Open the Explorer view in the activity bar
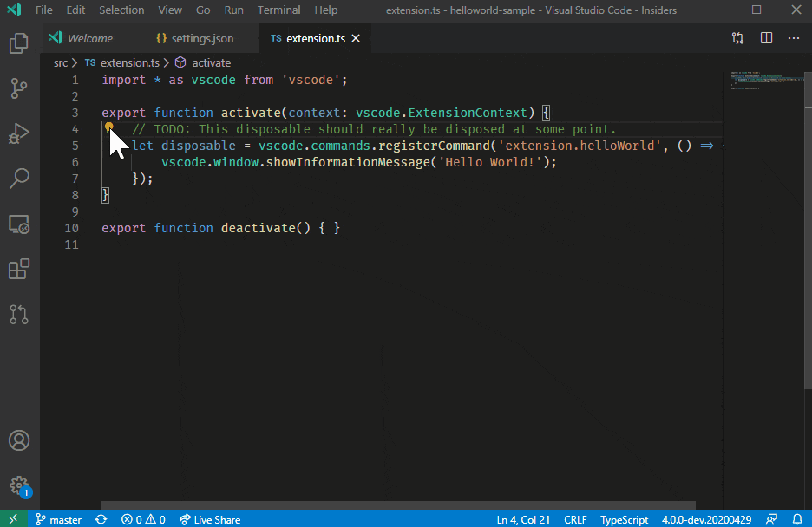 click(19, 43)
